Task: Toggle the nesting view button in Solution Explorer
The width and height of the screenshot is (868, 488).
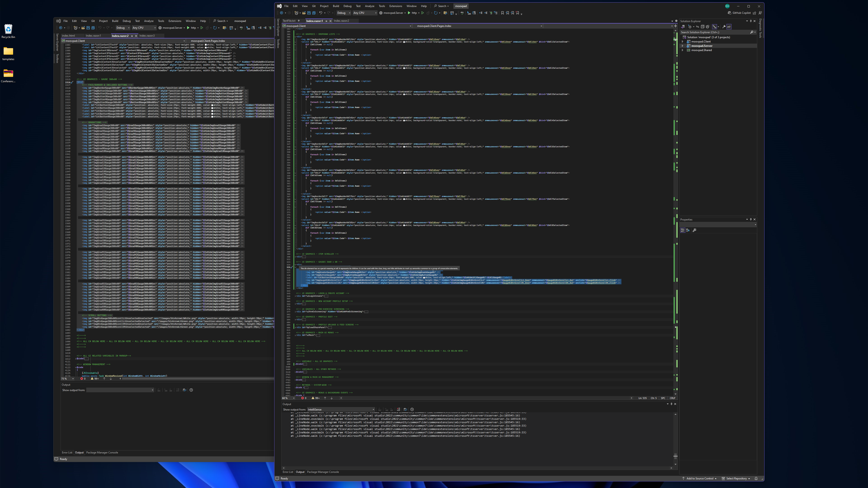Action: [715, 27]
